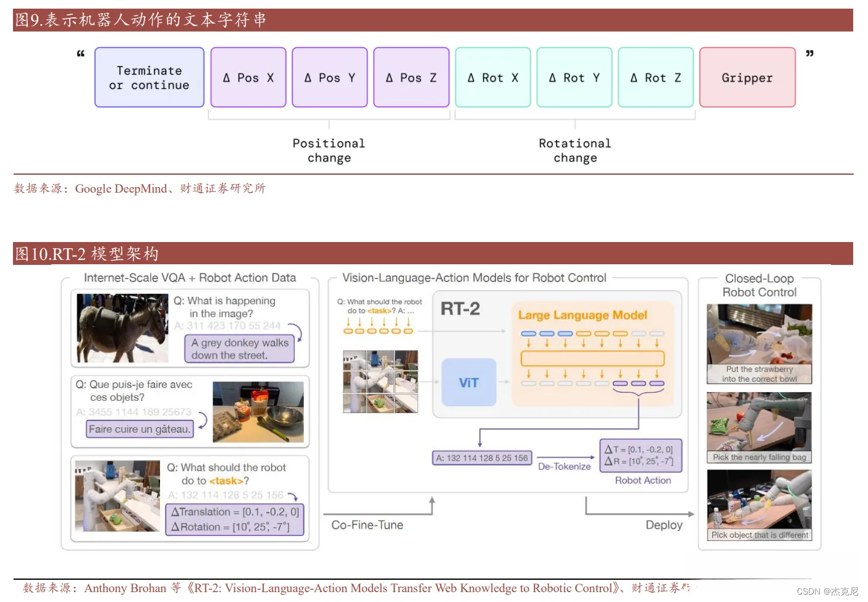This screenshot has height=602, width=868.
Task: Click the pink Gripper box
Action: point(748,77)
